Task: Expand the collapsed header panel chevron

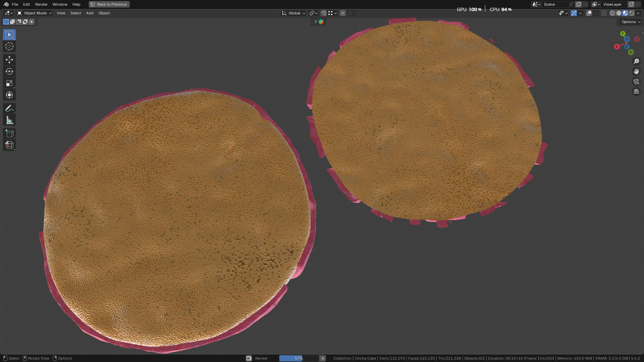Action: point(316,22)
